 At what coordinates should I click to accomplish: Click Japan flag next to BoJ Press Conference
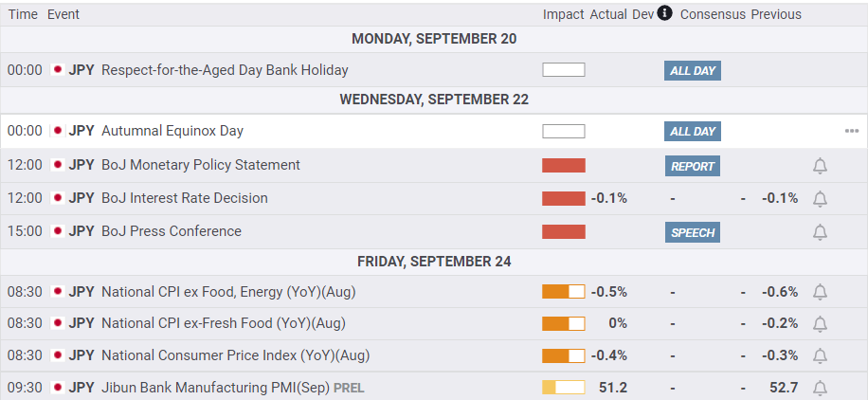click(x=57, y=231)
